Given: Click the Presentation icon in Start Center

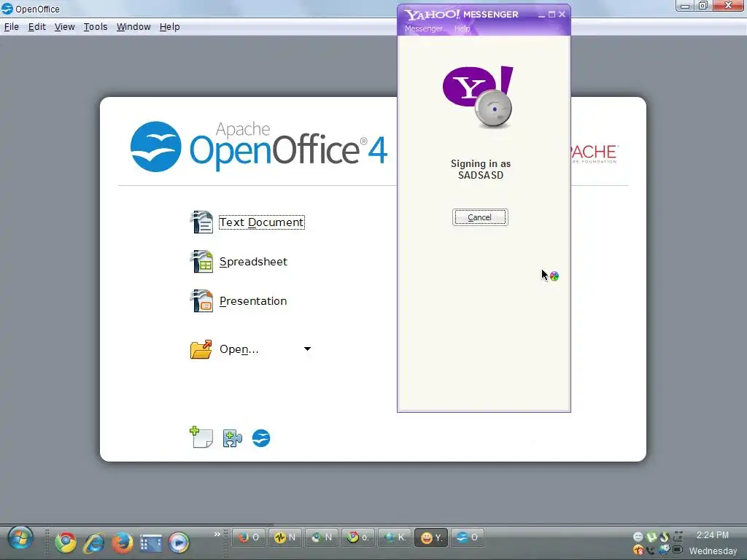Looking at the screenshot, I should pos(201,300).
